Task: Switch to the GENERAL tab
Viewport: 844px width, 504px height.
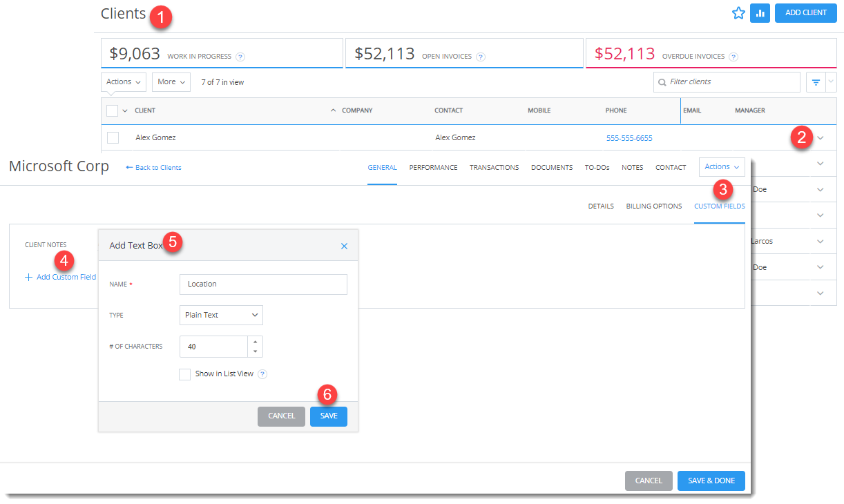Action: [x=382, y=167]
